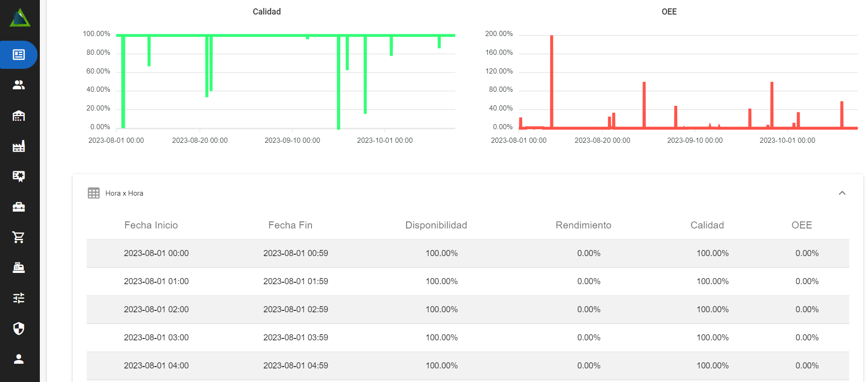This screenshot has height=382, width=868.
Task: Open the factory sidebar icon
Action: (x=19, y=146)
